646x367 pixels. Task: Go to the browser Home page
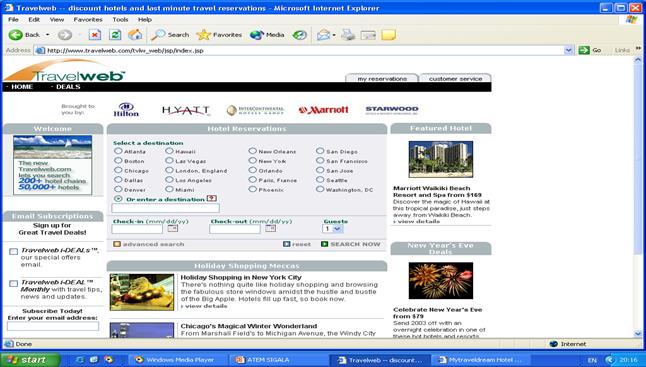coord(135,35)
